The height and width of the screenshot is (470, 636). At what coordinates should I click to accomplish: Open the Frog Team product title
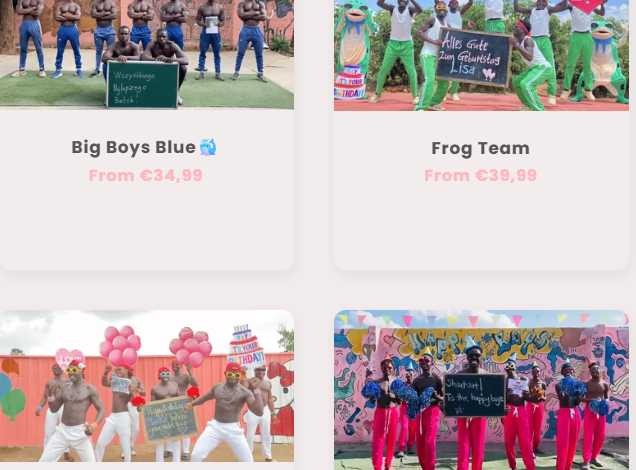point(481,148)
